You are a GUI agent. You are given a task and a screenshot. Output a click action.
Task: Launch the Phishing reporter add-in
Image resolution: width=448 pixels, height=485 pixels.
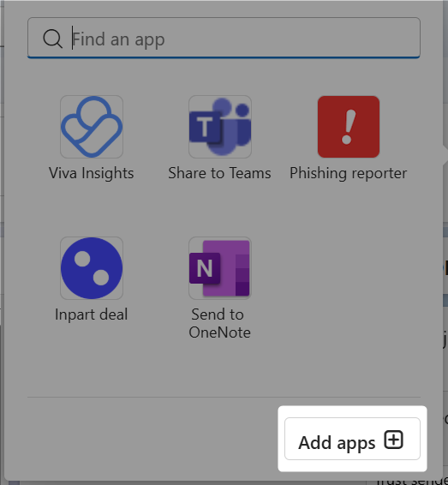[x=349, y=127]
